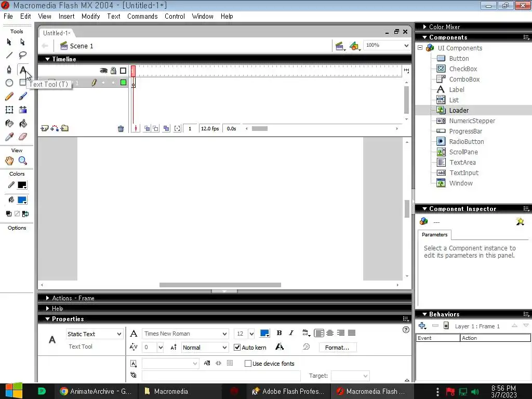532x399 pixels.
Task: Select the Lasso tool
Action: (23, 55)
